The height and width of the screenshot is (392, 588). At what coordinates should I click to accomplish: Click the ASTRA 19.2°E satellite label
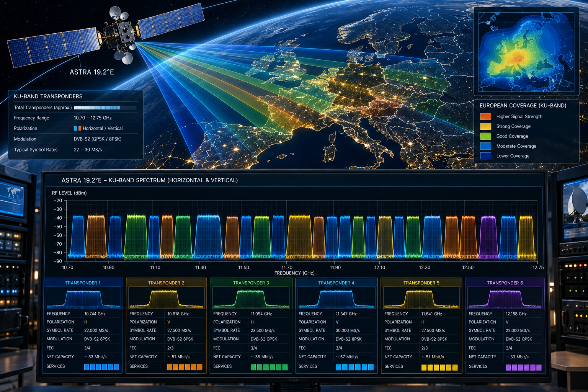pyautogui.click(x=92, y=72)
